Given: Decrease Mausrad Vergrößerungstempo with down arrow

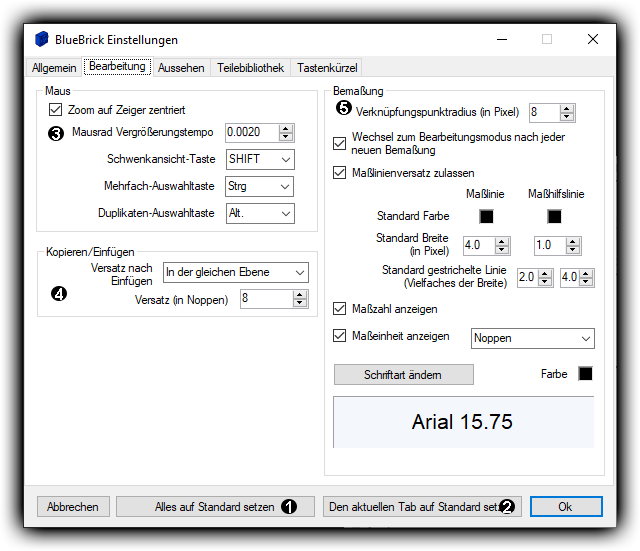Looking at the screenshot, I should (x=286, y=137).
